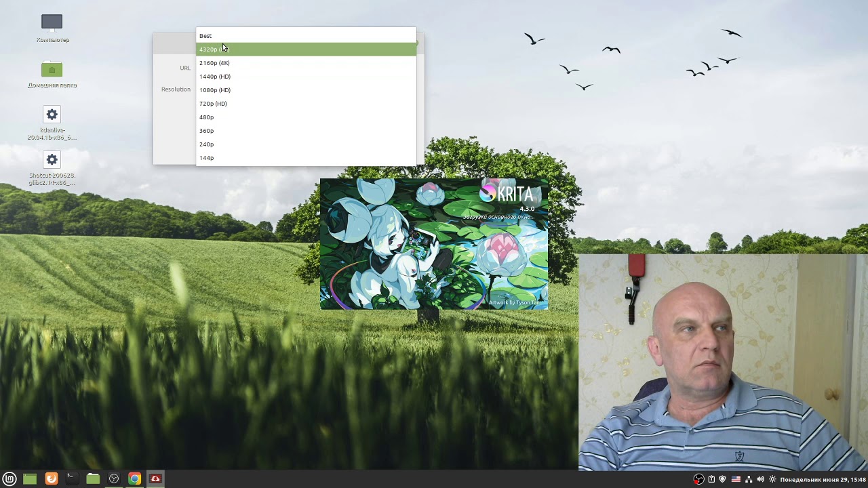Open the Files folder launcher in taskbar

pyautogui.click(x=93, y=479)
